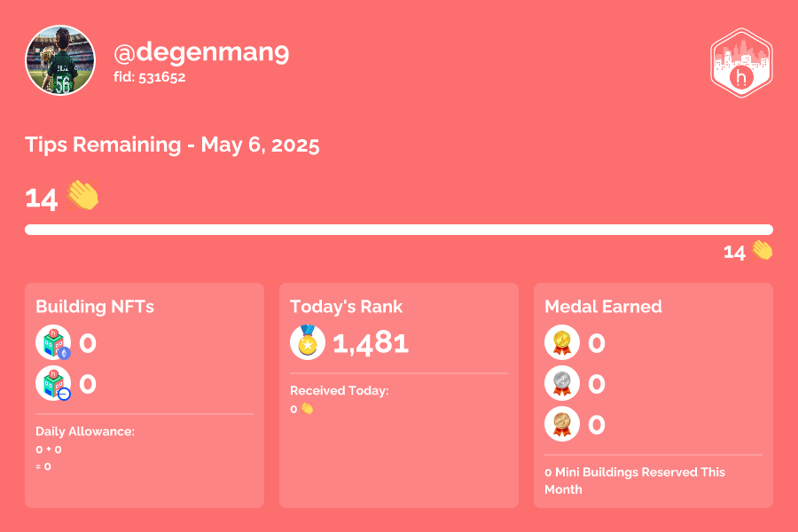Click the large clapping hands emoji beside 14
Screen dimensions: 798x532
pyautogui.click(x=82, y=195)
